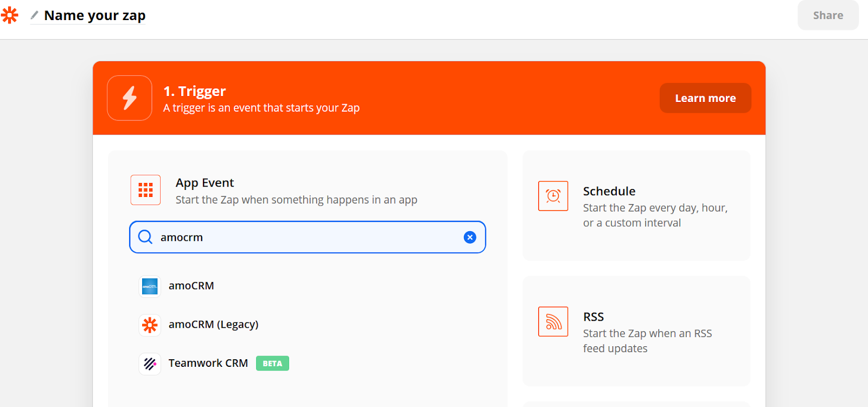Clear the search with the X icon

470,237
